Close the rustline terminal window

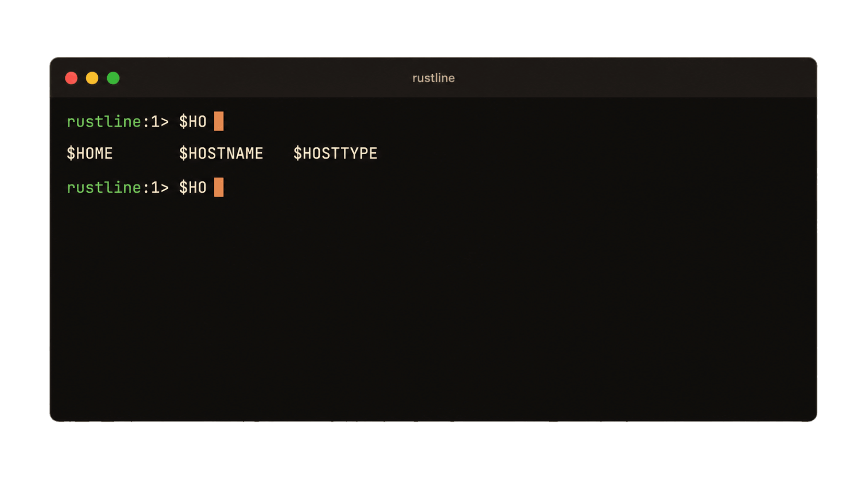71,78
